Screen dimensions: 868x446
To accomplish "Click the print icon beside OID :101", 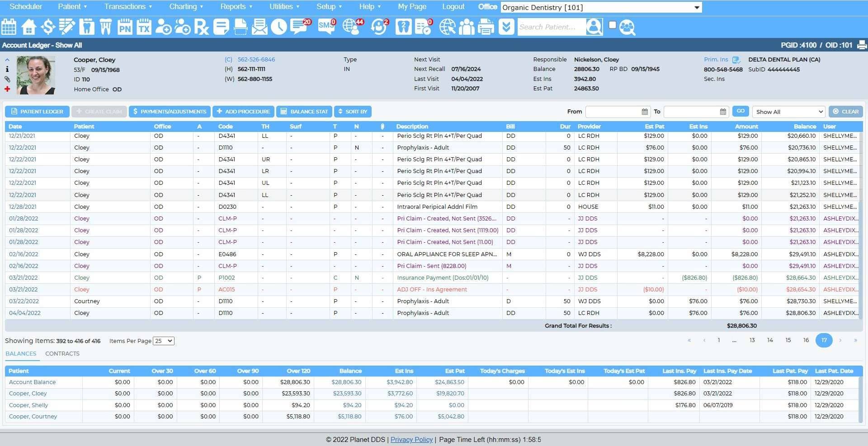I will click(863, 45).
